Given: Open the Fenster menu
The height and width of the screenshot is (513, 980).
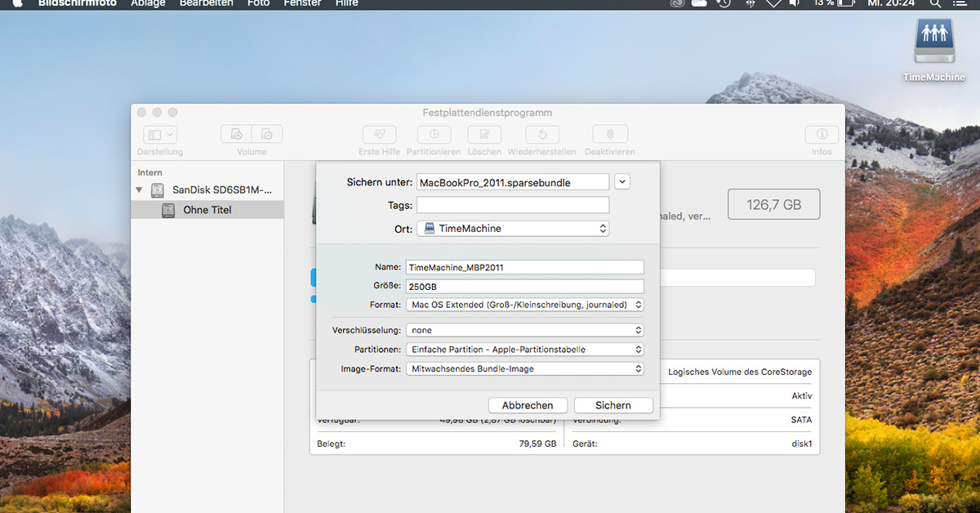Looking at the screenshot, I should click(302, 3).
